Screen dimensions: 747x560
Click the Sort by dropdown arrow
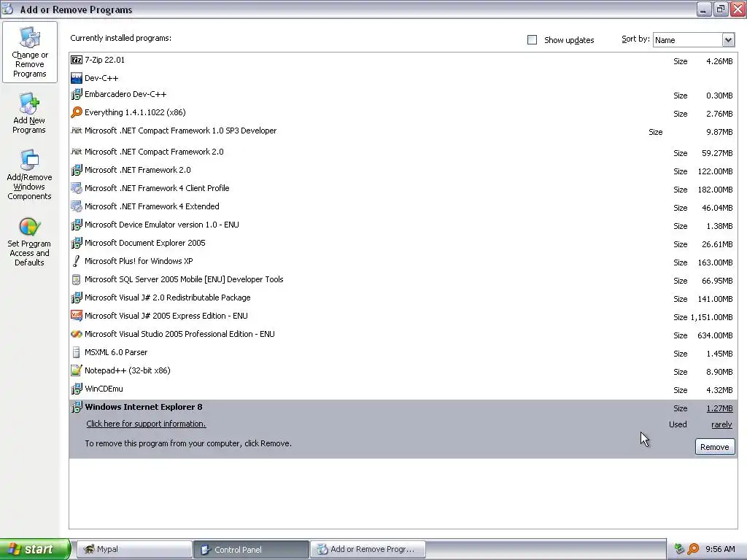[728, 40]
